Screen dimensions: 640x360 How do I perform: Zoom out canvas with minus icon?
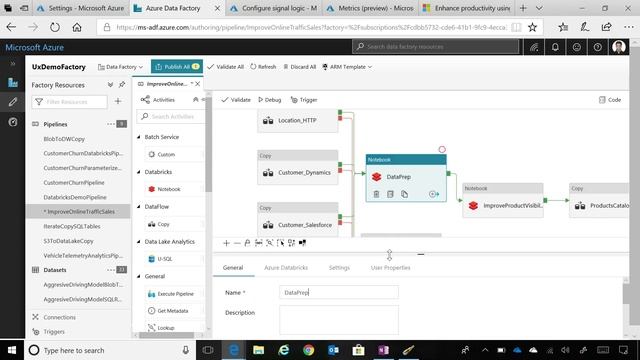[x=237, y=243]
